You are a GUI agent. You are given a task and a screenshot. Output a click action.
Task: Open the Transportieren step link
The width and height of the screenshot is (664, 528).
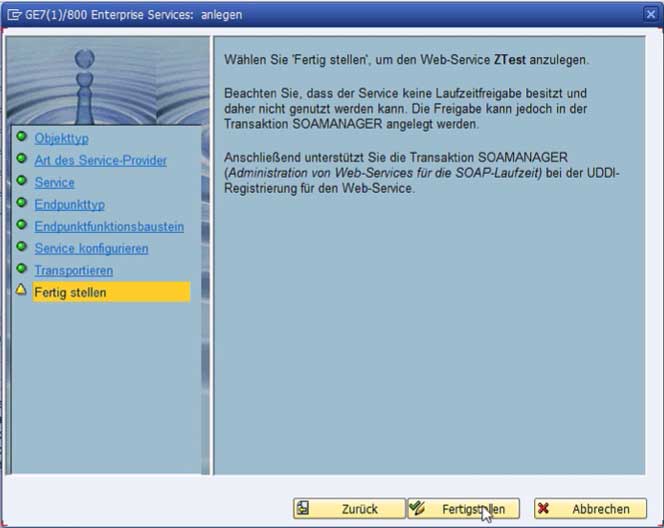click(73, 270)
